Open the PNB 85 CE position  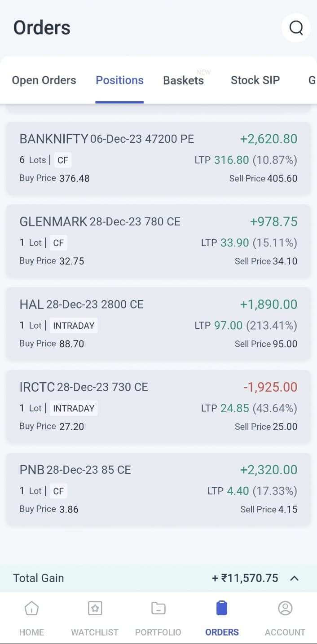[x=158, y=489]
